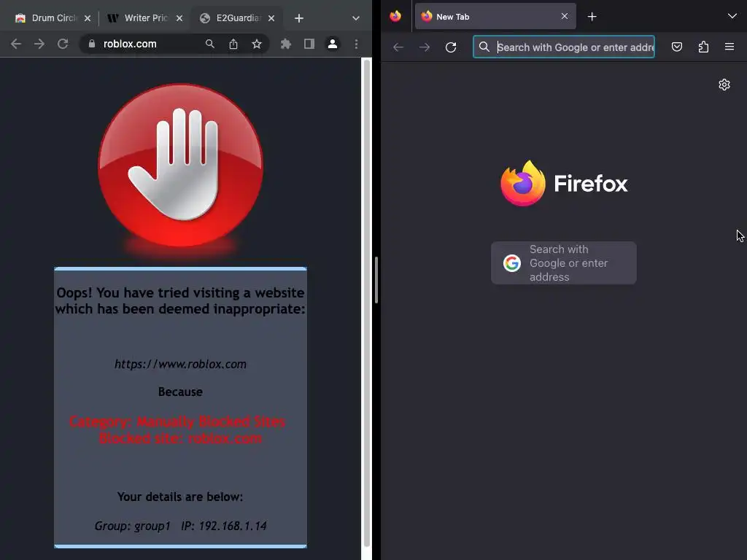The image size is (747, 560).
Task: Click the 'Group: group1' text
Action: click(133, 526)
